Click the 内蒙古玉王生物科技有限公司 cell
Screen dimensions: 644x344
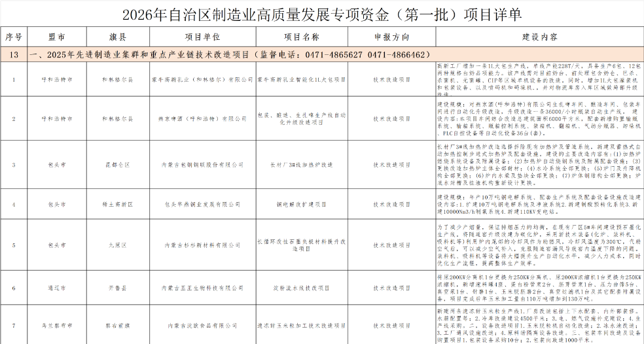203,288
